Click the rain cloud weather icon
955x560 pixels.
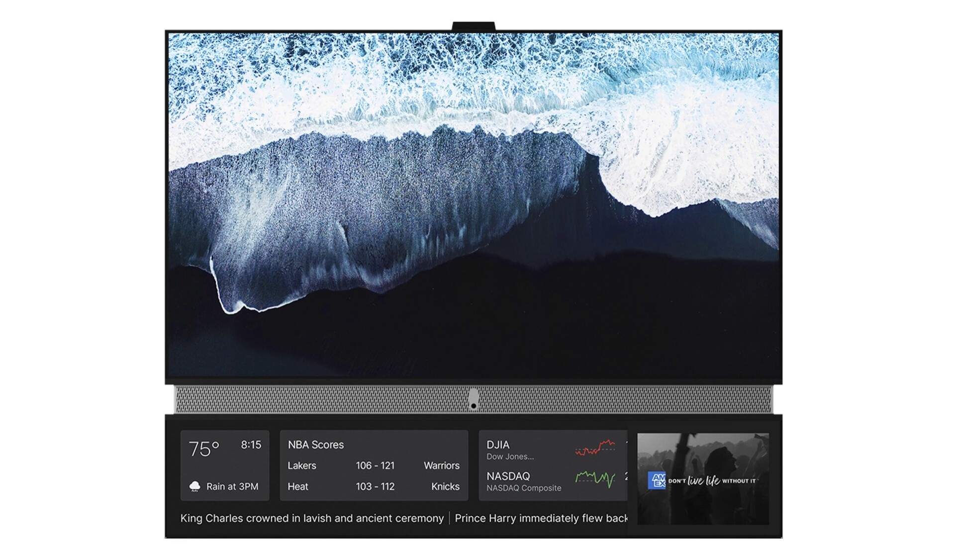pos(195,486)
